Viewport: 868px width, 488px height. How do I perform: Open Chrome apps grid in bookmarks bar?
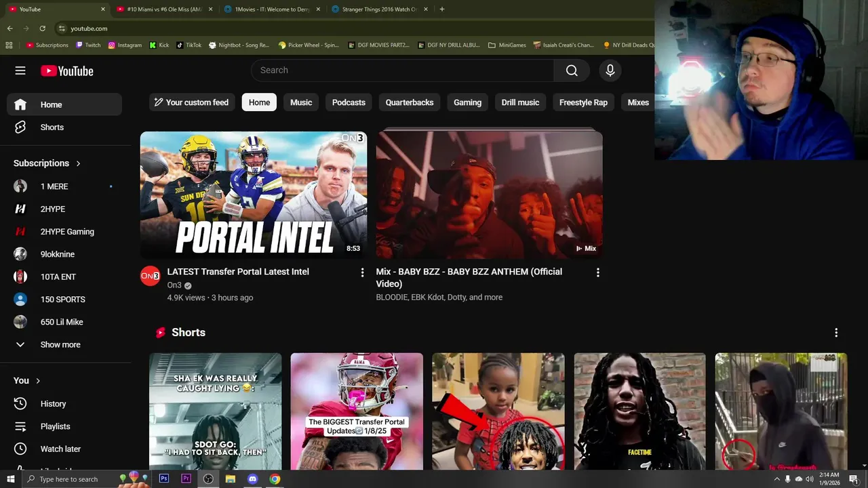[x=9, y=45]
